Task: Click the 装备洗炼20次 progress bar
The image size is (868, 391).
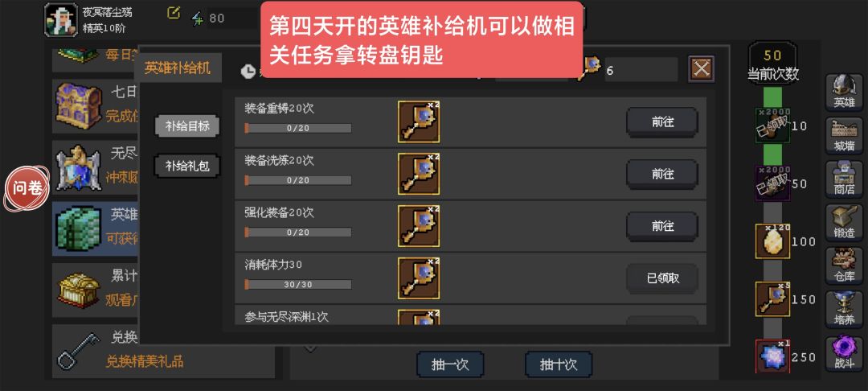Action: coord(298,180)
